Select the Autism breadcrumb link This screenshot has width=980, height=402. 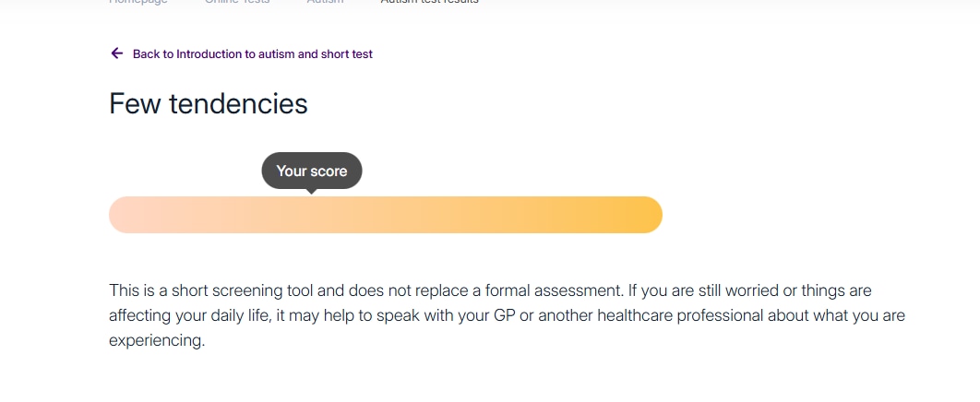coord(325,2)
